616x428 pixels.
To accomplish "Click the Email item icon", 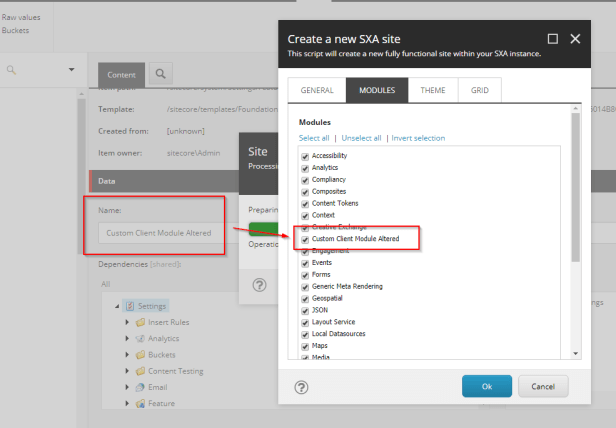I will tap(140, 387).
